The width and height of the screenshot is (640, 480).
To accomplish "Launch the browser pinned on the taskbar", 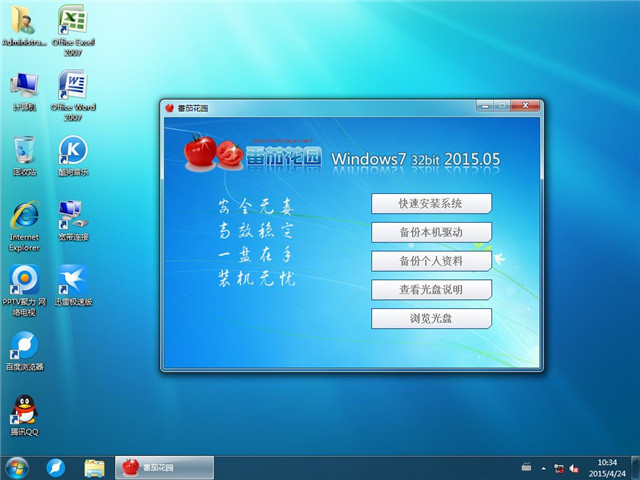I will (56, 468).
